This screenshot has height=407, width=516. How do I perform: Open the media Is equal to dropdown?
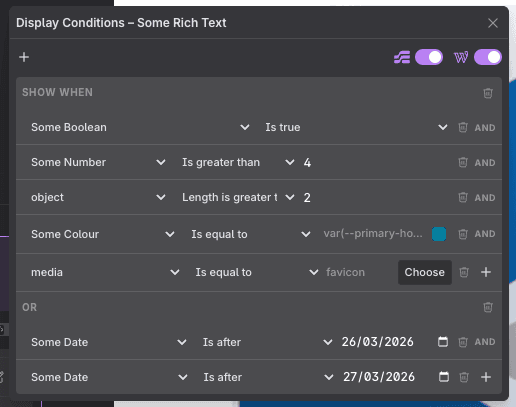pos(257,272)
